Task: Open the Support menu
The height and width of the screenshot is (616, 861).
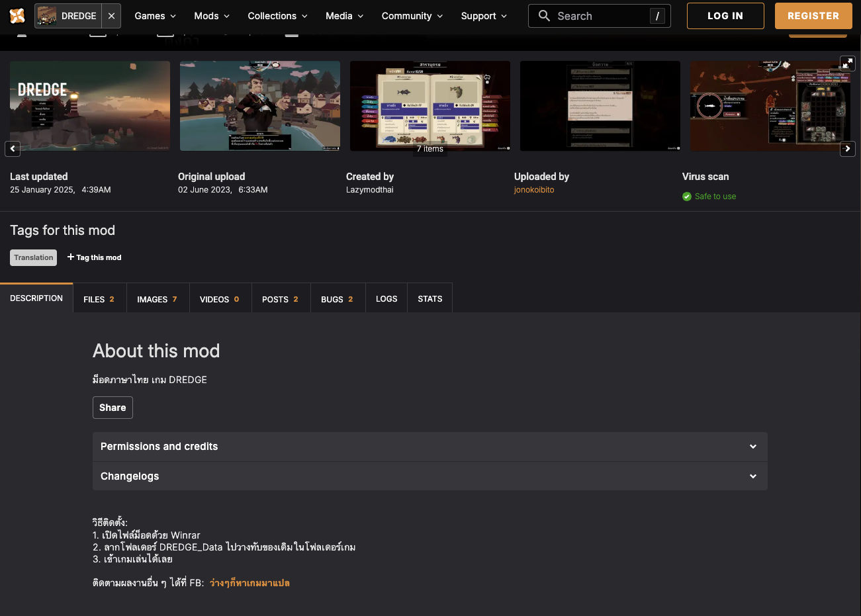Action: point(484,16)
